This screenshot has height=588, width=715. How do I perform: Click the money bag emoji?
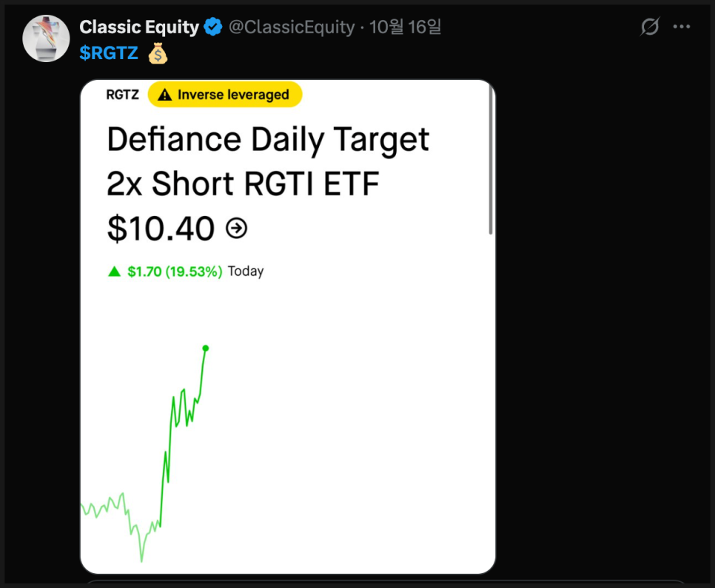pos(158,53)
